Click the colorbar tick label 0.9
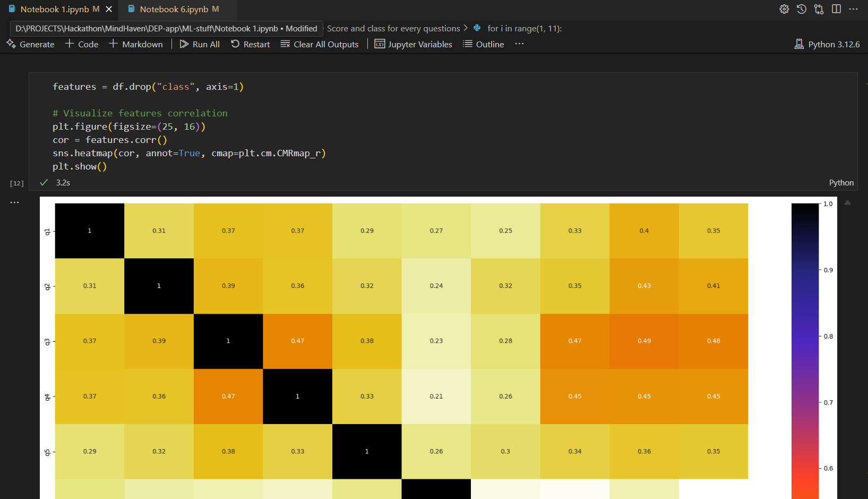This screenshot has width=868, height=499. point(828,270)
